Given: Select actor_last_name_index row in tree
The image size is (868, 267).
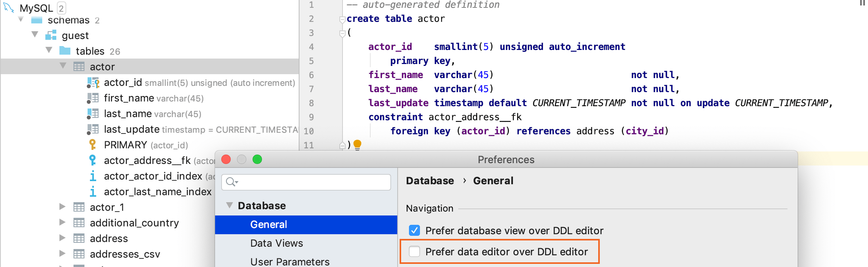Looking at the screenshot, I should click(x=108, y=192).
